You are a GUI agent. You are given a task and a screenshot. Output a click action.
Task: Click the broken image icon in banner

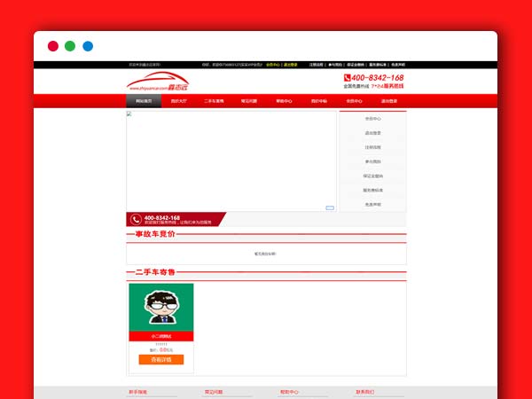[x=129, y=114]
